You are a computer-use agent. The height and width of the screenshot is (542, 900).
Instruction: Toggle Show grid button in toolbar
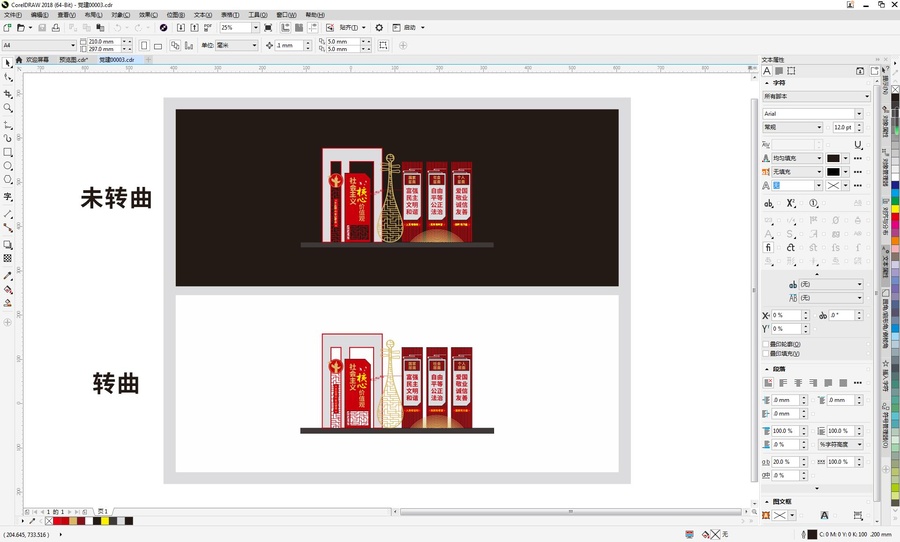pyautogui.click(x=298, y=28)
